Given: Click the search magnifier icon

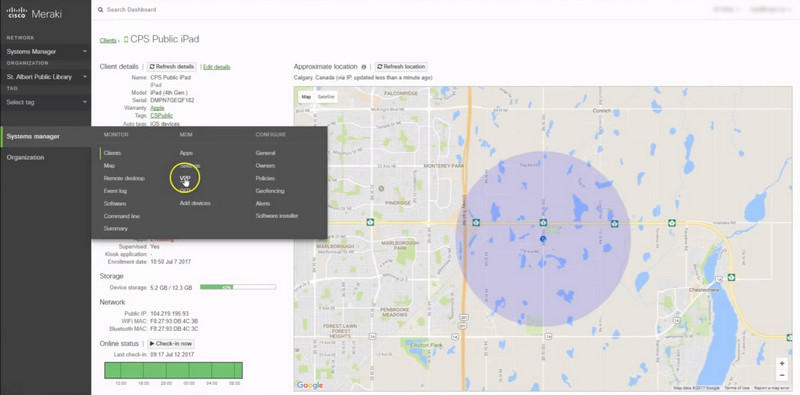Looking at the screenshot, I should pos(100,10).
